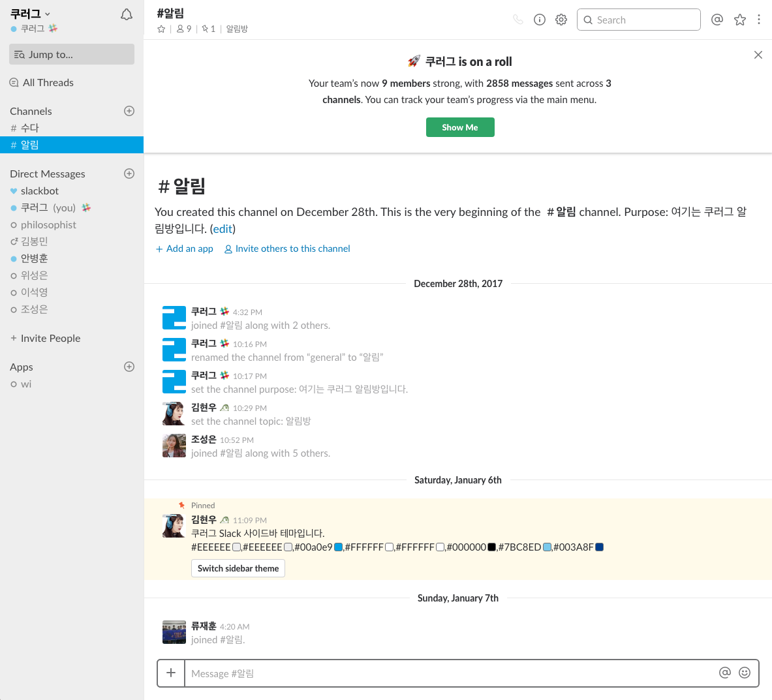Click the #00a0e9 blue color swatch
This screenshot has width=772, height=700.
point(339,547)
